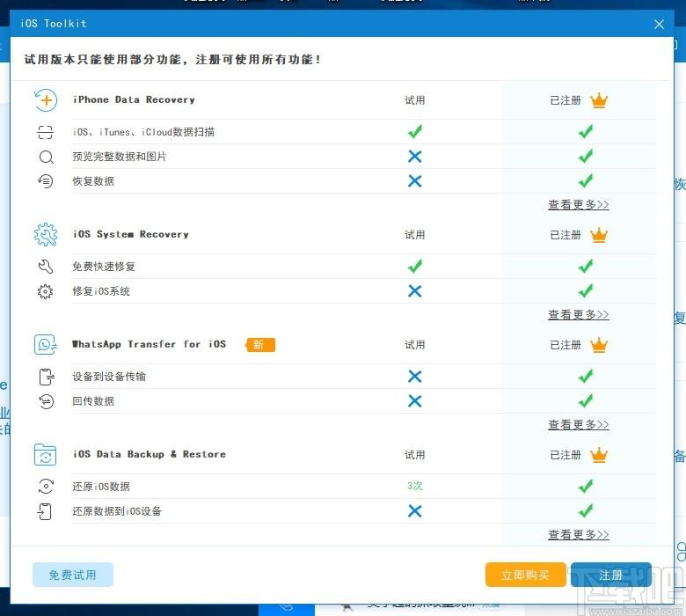Image resolution: width=686 pixels, height=616 pixels.
Task: Click the crown icon beside iPhone Data Recovery 已注册
Action: click(599, 100)
